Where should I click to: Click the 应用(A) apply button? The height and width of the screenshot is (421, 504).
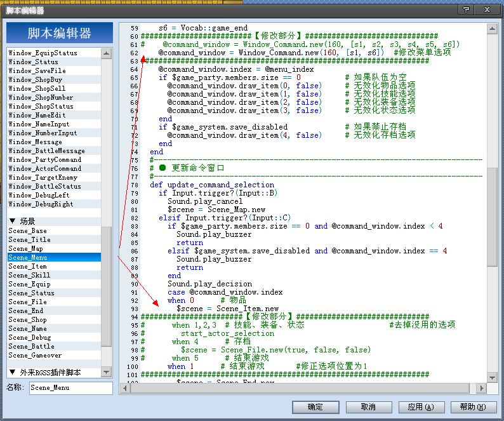tap(421, 407)
